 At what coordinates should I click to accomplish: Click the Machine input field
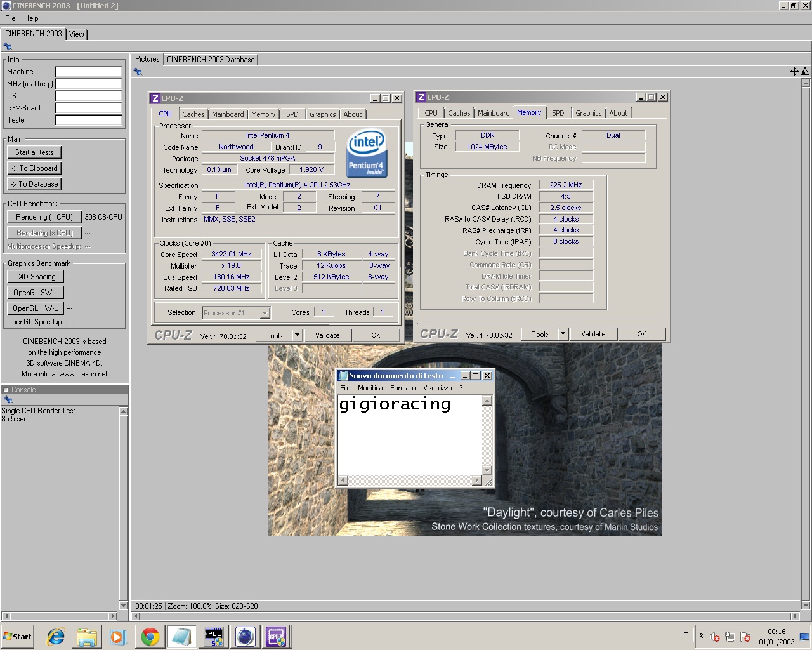(x=88, y=72)
